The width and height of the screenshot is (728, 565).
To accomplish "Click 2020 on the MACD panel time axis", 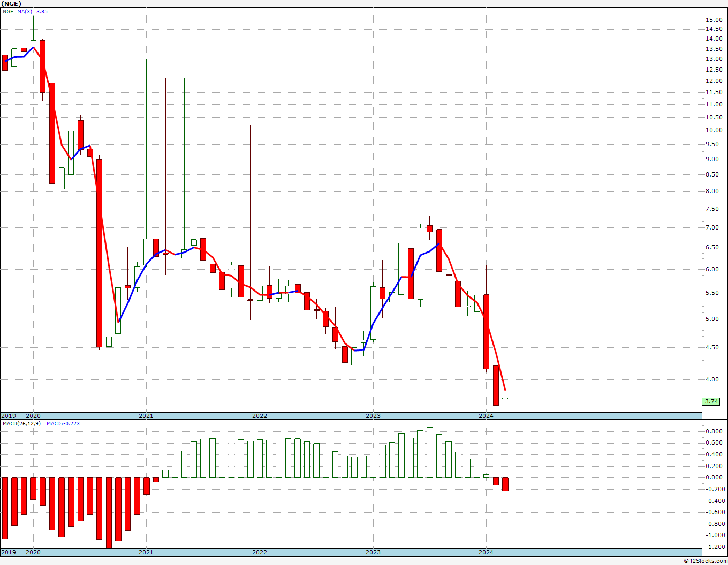I will 33,552.
